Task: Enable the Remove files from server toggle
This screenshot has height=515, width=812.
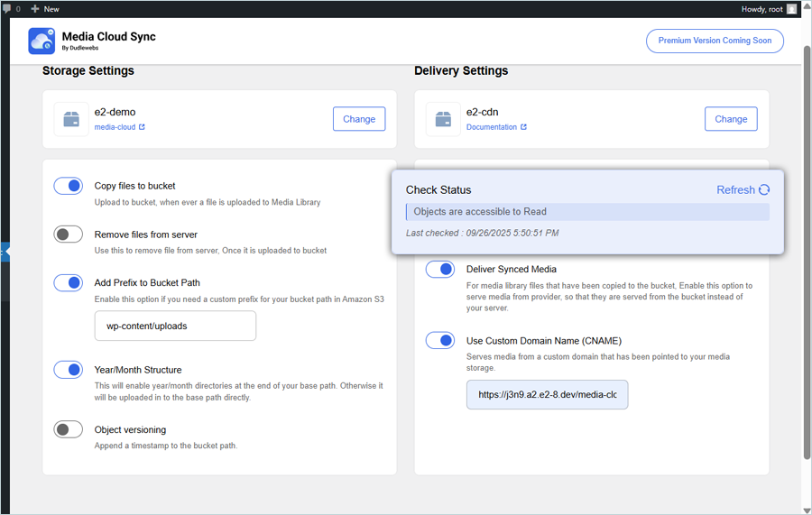Action: point(69,235)
